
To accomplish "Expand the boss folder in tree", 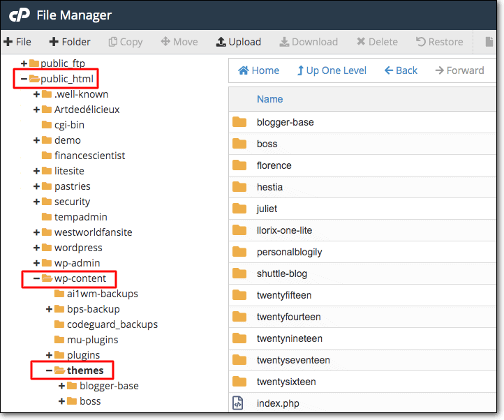I will coord(61,401).
